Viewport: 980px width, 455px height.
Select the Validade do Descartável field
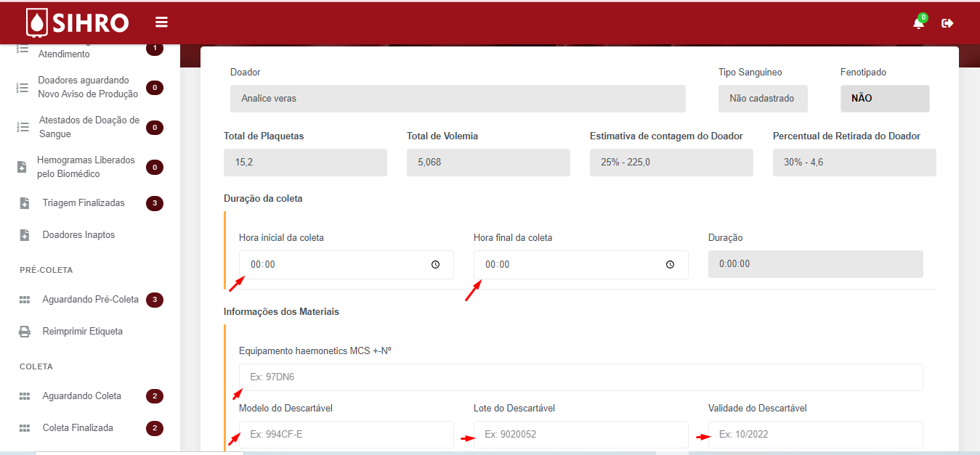coord(815,435)
